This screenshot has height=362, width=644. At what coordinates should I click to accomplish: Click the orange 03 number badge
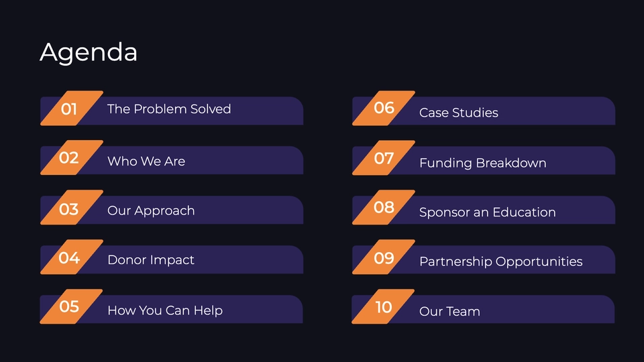click(72, 207)
